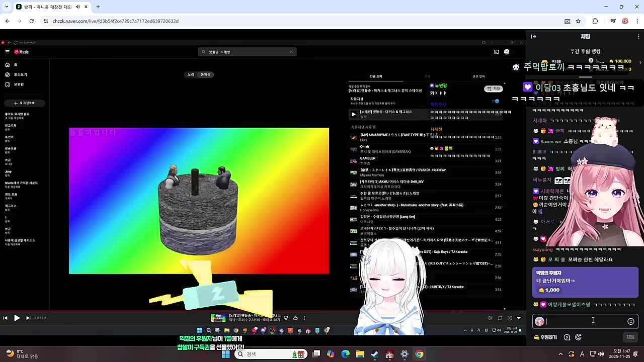The height and width of the screenshot is (362, 644).
Task: Toggle the 자동재생 autoplay switch
Action: pos(496,101)
